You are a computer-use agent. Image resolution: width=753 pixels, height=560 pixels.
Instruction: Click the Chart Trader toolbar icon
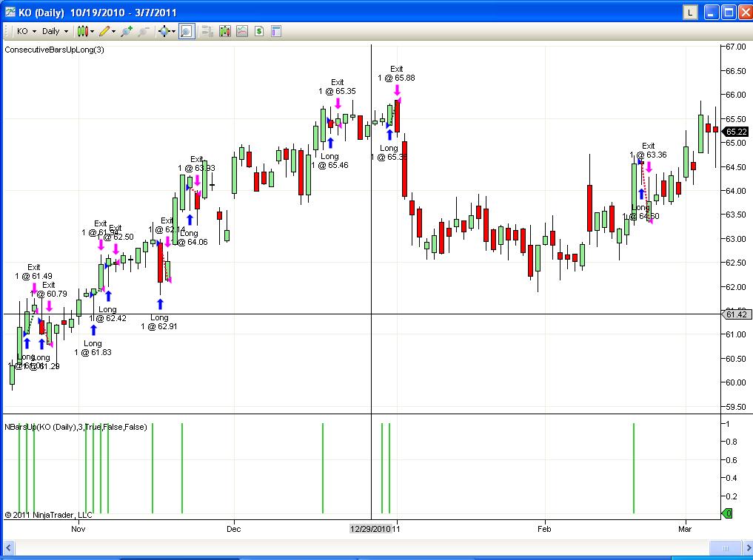coord(207,31)
